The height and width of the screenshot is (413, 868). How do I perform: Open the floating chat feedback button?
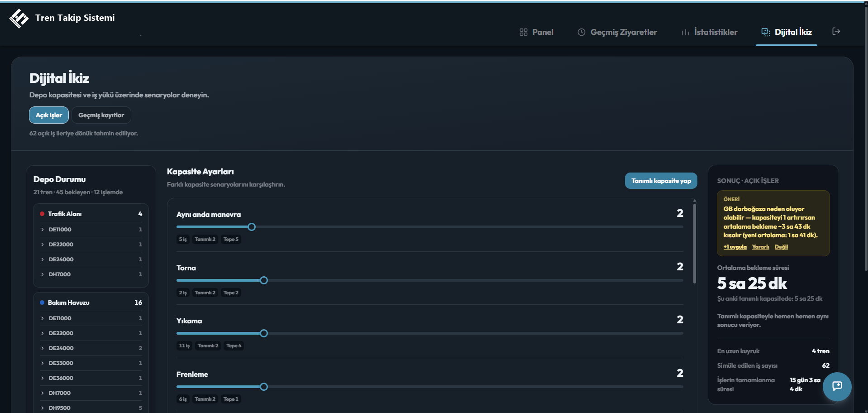[837, 386]
